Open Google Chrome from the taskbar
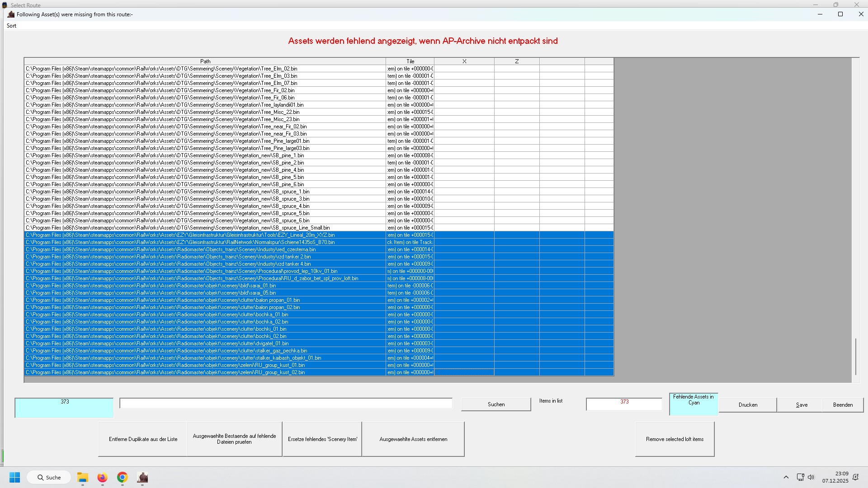868x488 pixels. [x=122, y=477]
